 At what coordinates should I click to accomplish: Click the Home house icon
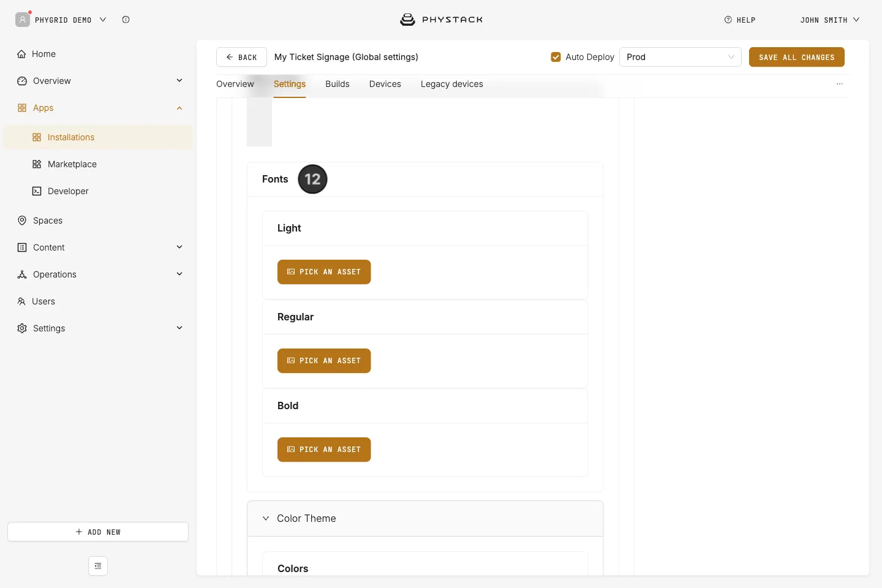(21, 54)
